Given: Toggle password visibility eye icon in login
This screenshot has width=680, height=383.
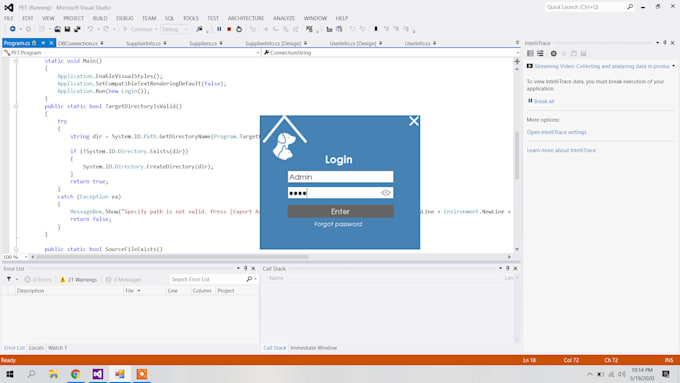Looking at the screenshot, I should (x=386, y=193).
